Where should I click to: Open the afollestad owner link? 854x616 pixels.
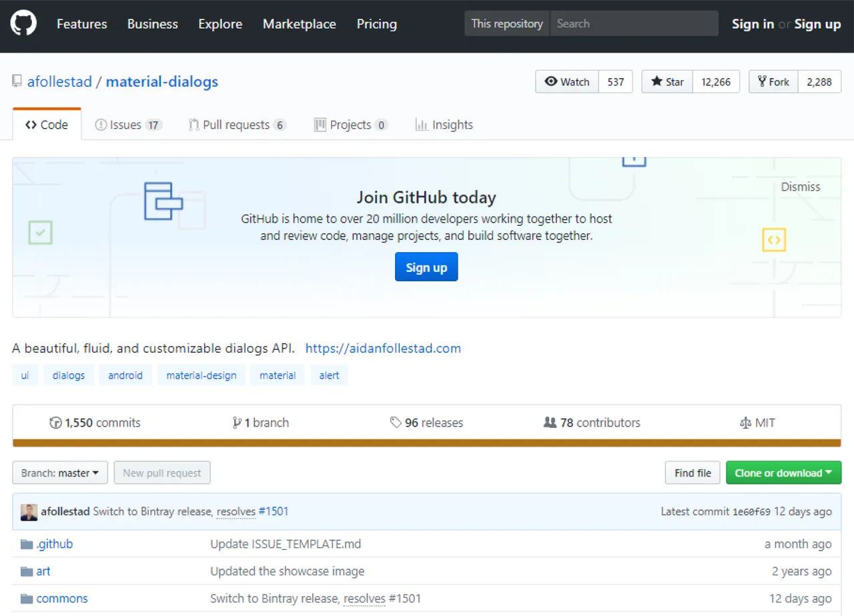pyautogui.click(x=59, y=82)
